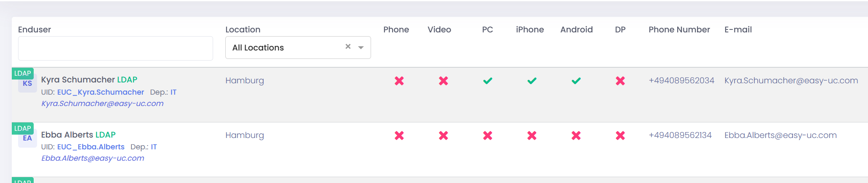This screenshot has height=183, width=868.
Task: Click the EA avatar initials icon
Action: (x=27, y=138)
